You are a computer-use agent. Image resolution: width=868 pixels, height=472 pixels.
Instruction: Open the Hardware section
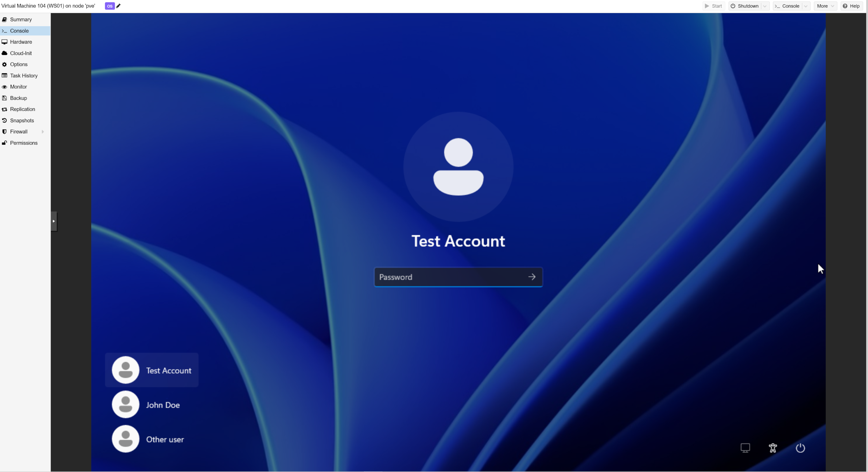tap(25, 42)
